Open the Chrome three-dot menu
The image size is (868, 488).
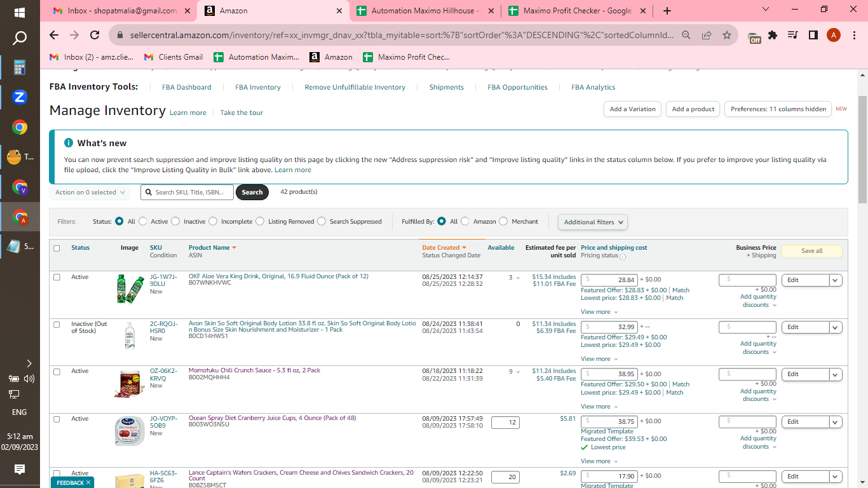854,36
